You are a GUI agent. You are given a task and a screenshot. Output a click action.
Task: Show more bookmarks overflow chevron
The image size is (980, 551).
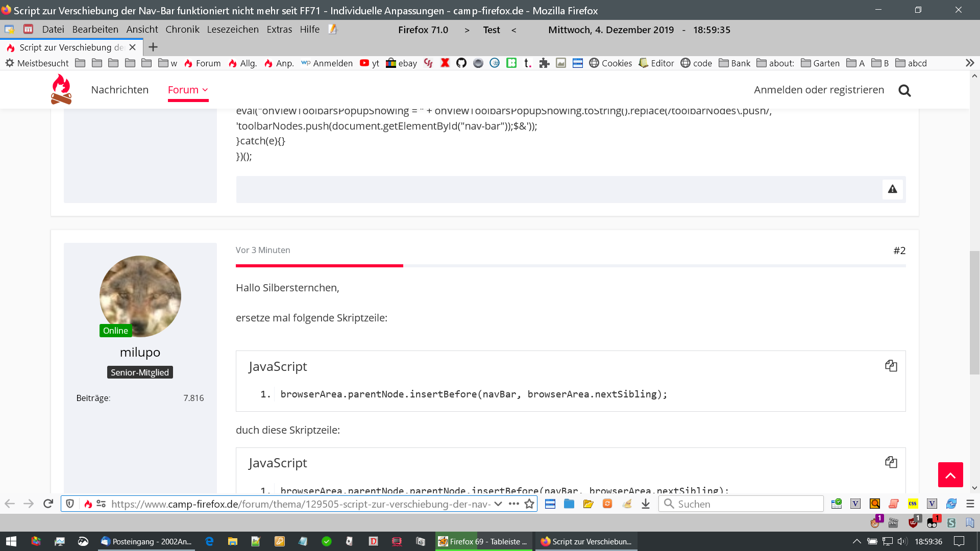click(969, 63)
